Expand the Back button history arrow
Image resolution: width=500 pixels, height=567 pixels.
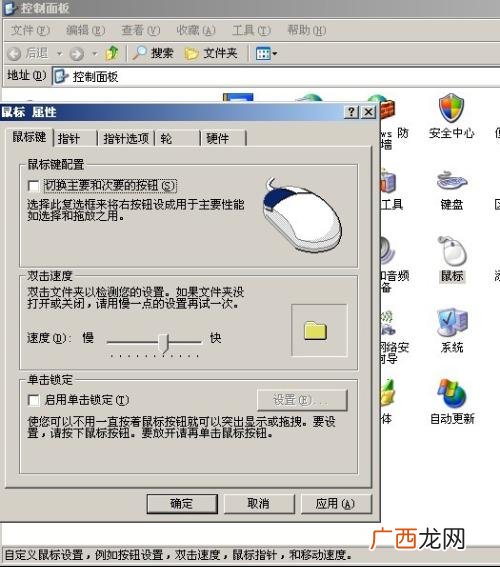click(60, 54)
